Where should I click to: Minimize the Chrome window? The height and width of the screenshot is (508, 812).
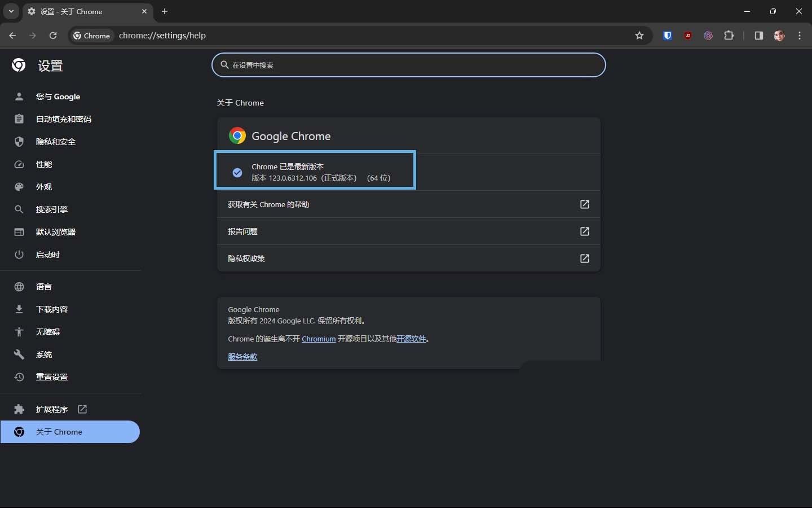pyautogui.click(x=747, y=11)
